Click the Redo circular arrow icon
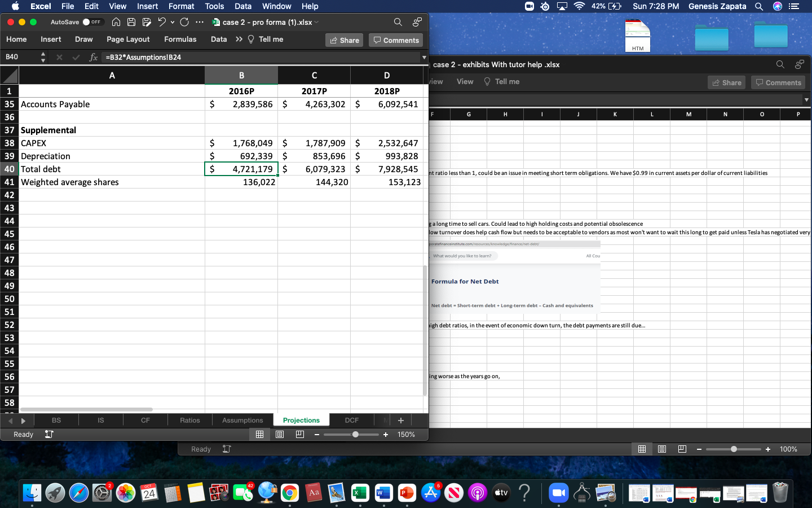 [184, 22]
